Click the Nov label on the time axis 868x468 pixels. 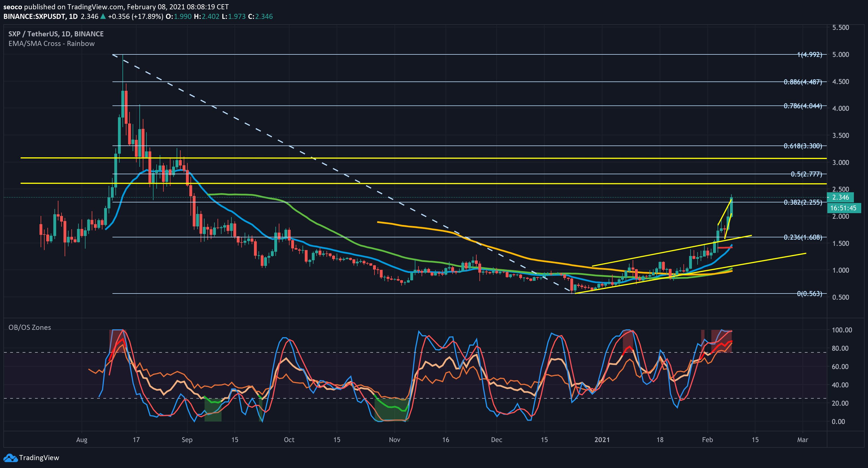pyautogui.click(x=394, y=440)
